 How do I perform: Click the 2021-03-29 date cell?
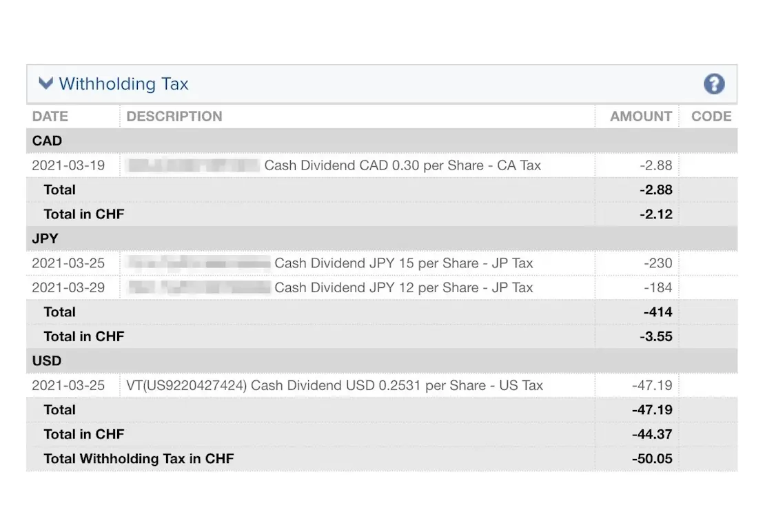[68, 287]
